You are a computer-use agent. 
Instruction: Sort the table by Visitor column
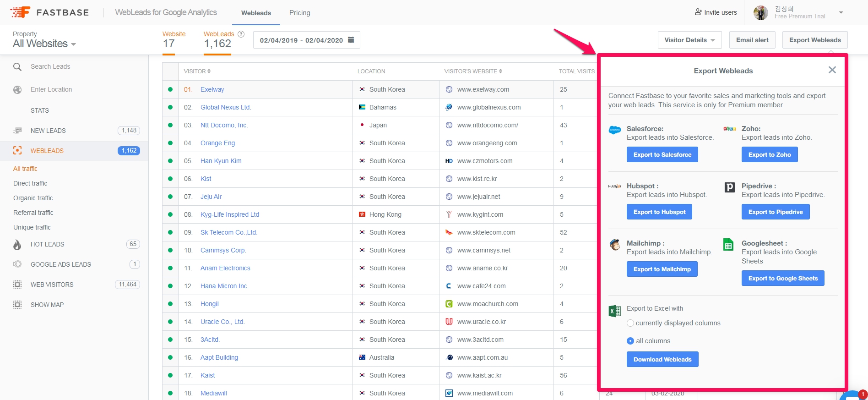coord(197,71)
